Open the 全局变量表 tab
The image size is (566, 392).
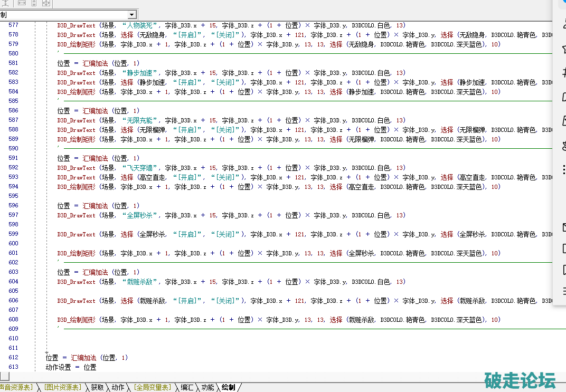[152, 387]
